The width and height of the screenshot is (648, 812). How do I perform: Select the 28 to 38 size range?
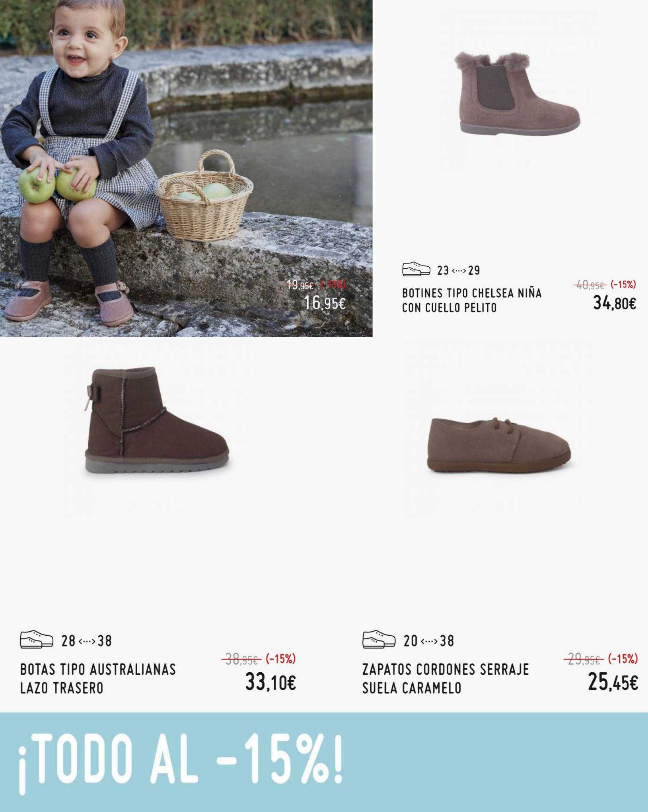pos(87,640)
